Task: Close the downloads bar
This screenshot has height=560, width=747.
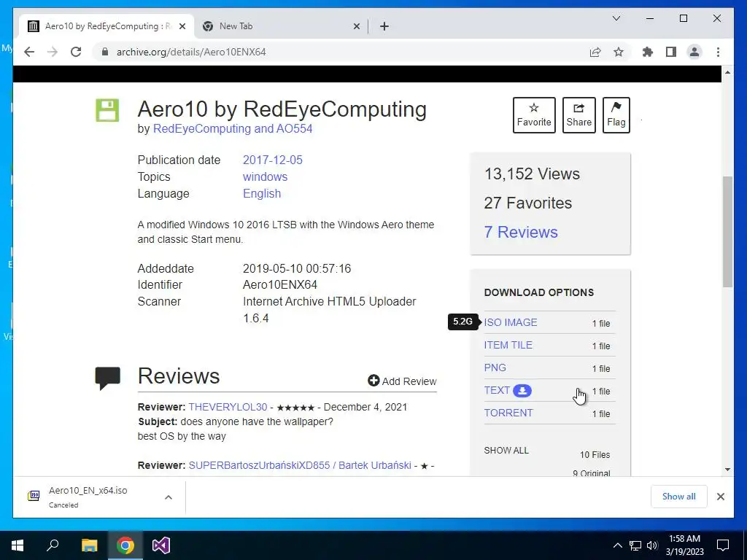Action: (x=720, y=497)
